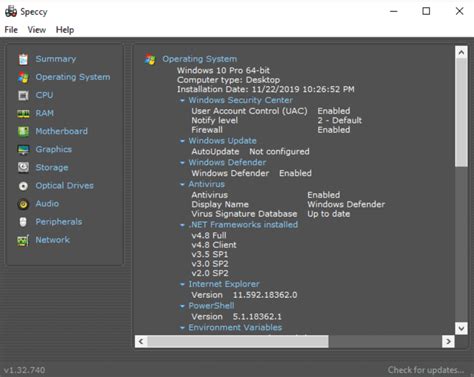
Task: Collapse the Windows Security Center group
Action: point(182,100)
